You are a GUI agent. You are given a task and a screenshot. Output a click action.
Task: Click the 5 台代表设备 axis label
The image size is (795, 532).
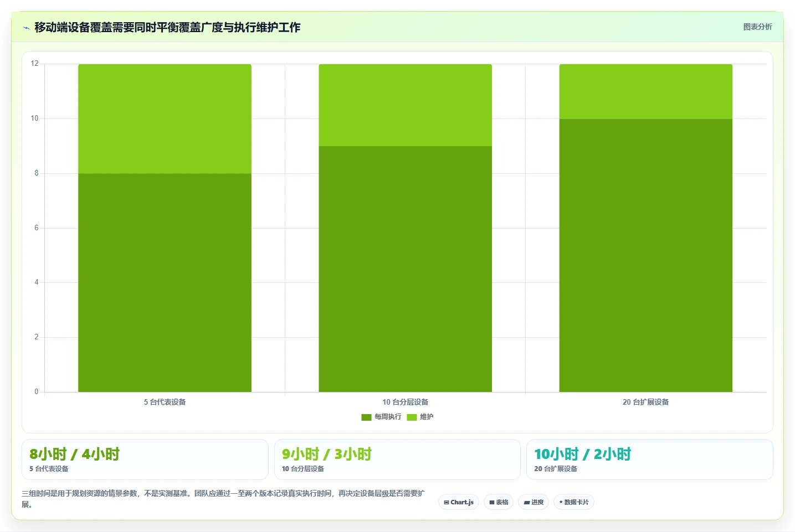point(165,402)
